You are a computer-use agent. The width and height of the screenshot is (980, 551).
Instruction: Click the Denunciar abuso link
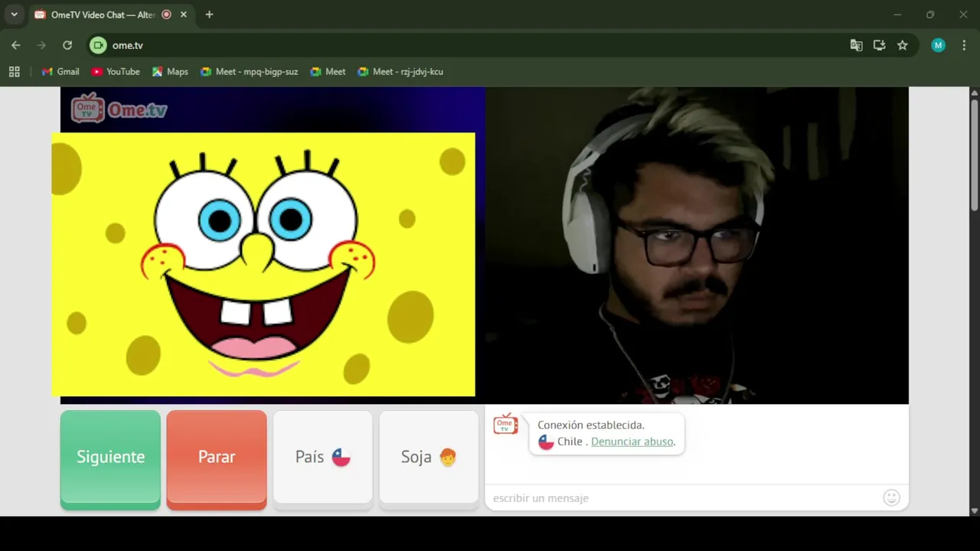[x=632, y=442]
